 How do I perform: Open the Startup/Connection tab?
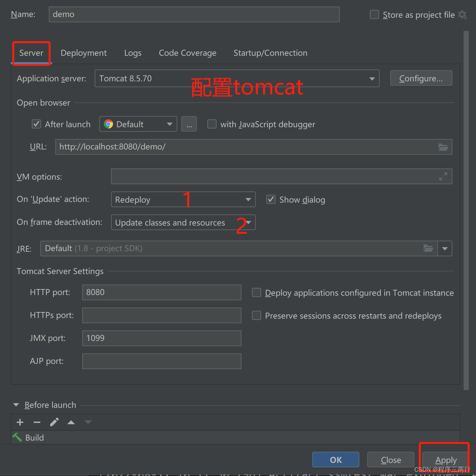tap(270, 53)
